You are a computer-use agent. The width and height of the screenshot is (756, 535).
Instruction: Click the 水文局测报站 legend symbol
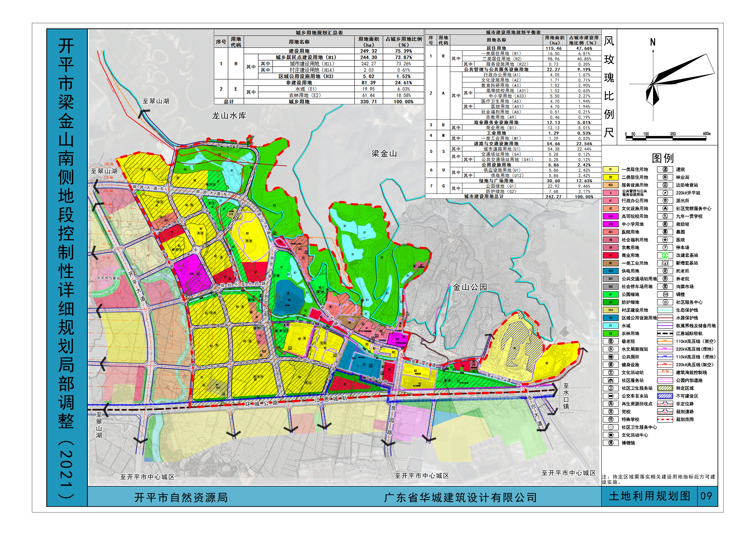[611, 349]
